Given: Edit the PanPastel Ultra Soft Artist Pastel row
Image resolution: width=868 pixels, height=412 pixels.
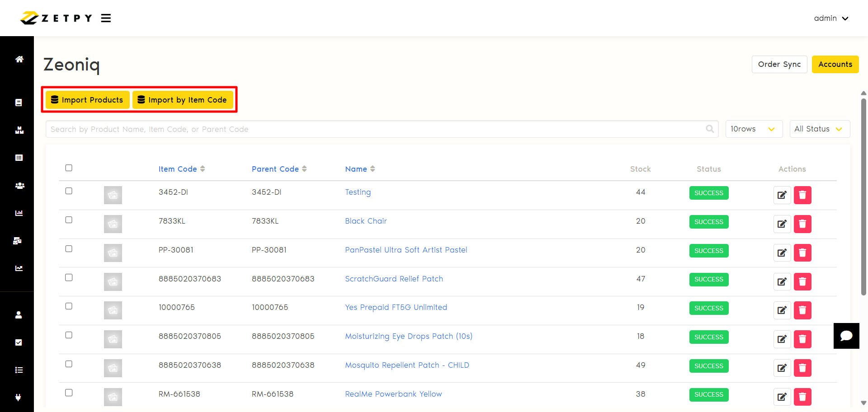Looking at the screenshot, I should tap(782, 253).
